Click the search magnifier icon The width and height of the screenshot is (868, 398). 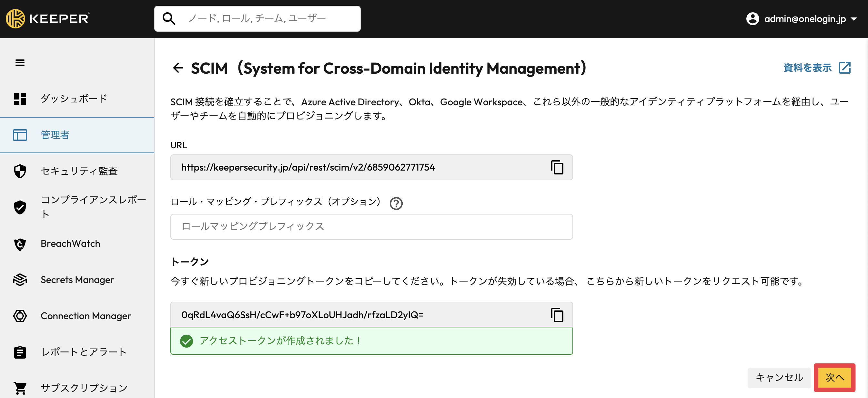169,18
